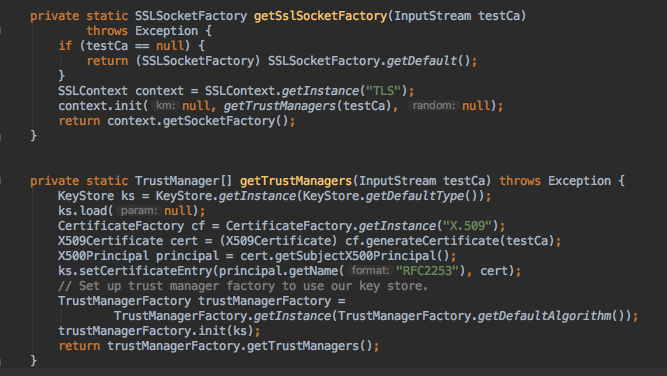This screenshot has height=376, width=667.
Task: Click the 'km:' parameter hint in context.init
Action: click(166, 105)
